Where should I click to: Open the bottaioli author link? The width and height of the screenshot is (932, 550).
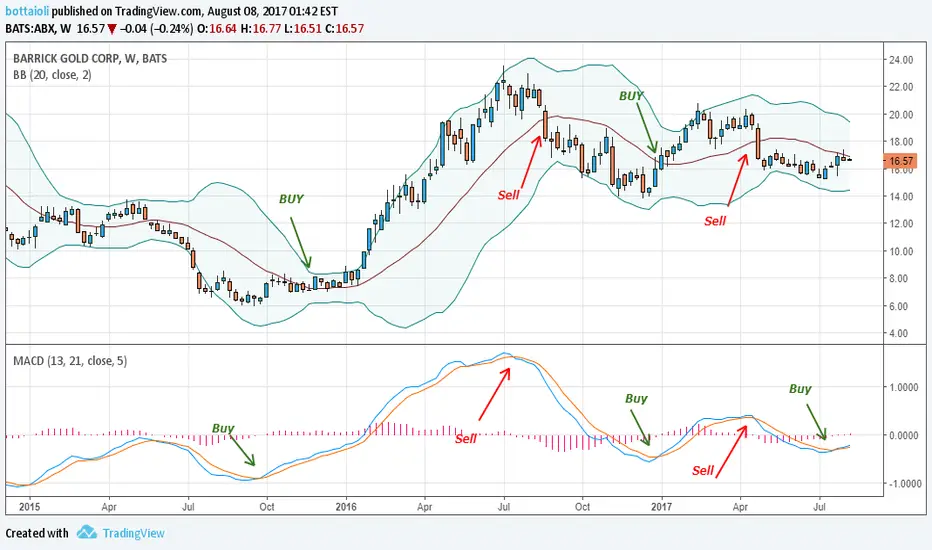coord(27,11)
